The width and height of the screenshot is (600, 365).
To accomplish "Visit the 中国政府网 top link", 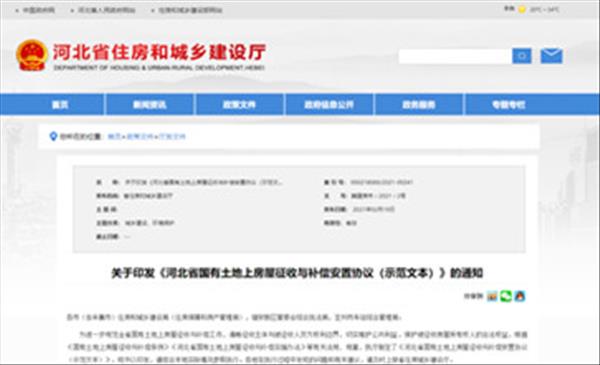I will [39, 10].
